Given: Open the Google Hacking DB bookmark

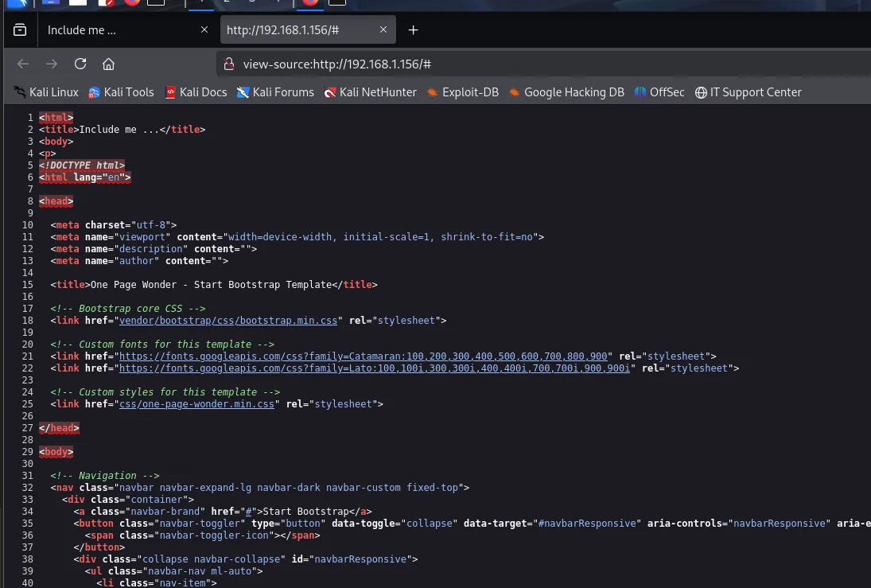Looking at the screenshot, I should 566,92.
